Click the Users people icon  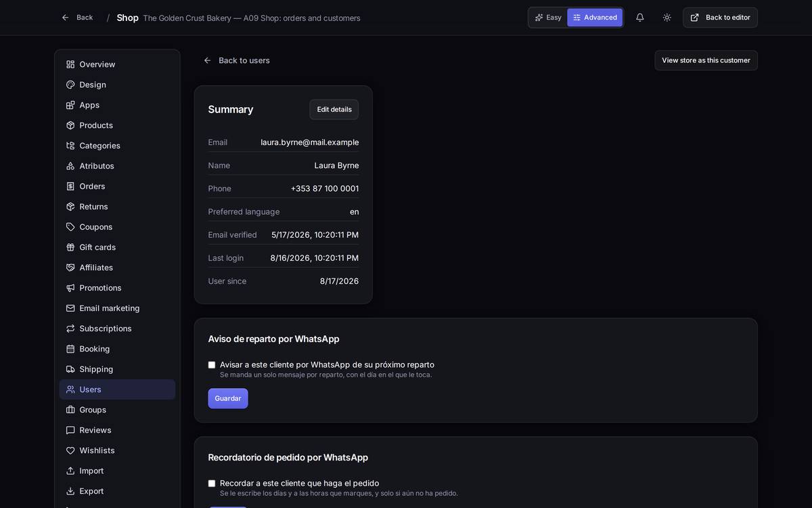pos(70,389)
